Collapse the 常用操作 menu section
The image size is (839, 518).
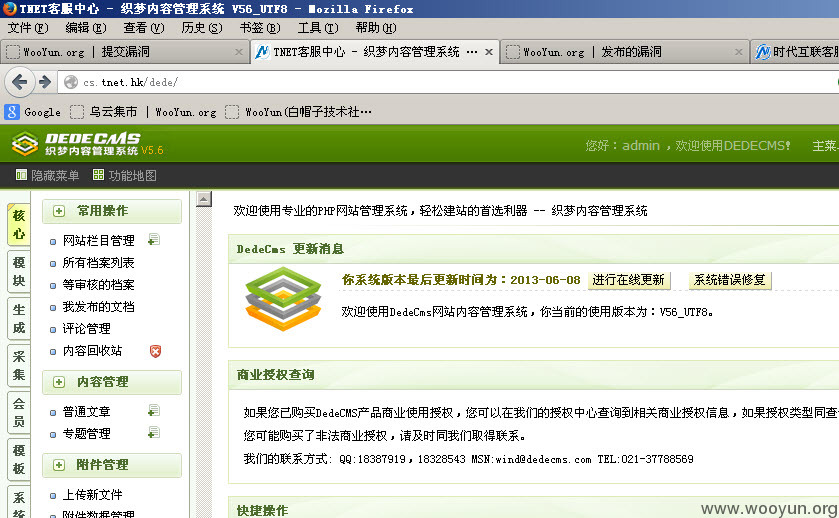click(x=59, y=211)
